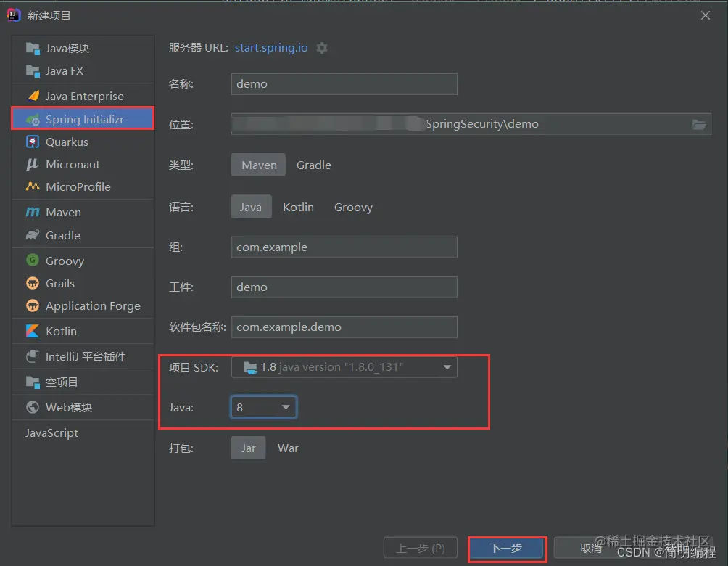This screenshot has width=728, height=566.
Task: Open server URL settings gear
Action: (322, 48)
